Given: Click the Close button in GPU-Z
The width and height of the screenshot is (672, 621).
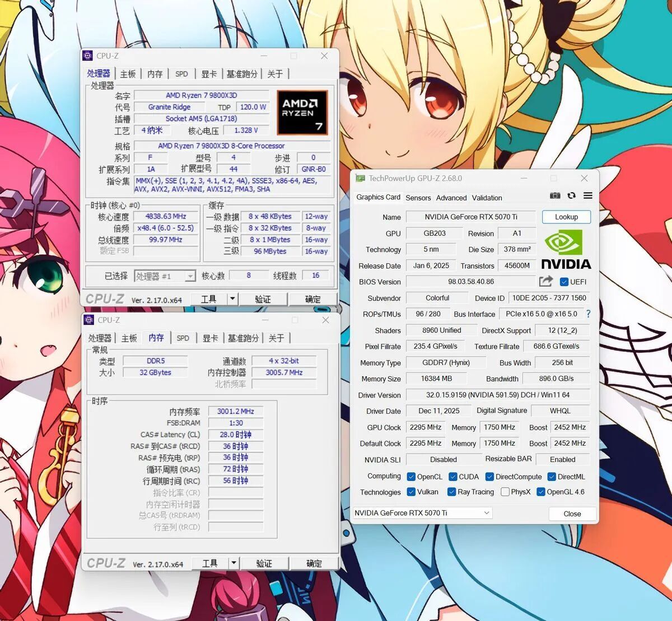Looking at the screenshot, I should coord(572,513).
